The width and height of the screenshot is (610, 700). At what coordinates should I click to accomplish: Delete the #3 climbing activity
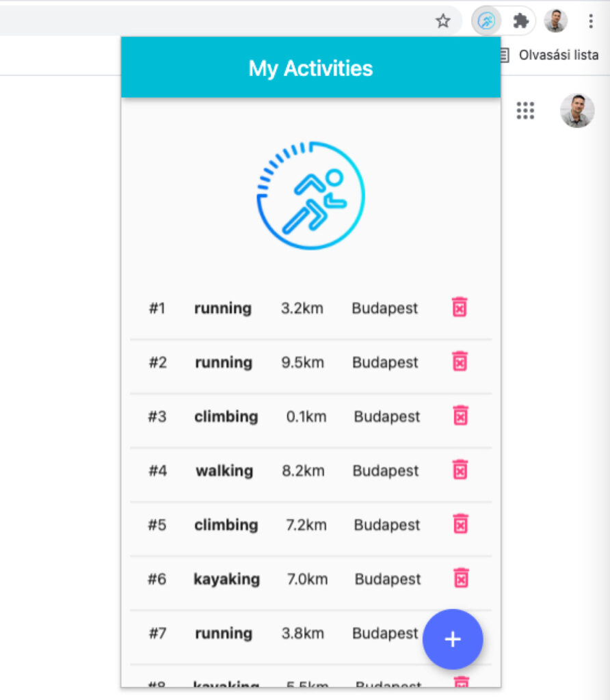[x=460, y=415]
